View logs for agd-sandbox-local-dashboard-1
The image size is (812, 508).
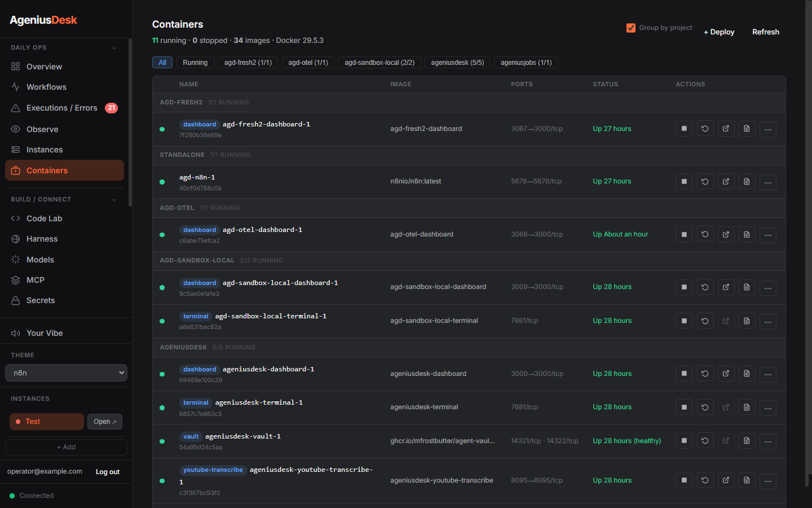(x=747, y=287)
